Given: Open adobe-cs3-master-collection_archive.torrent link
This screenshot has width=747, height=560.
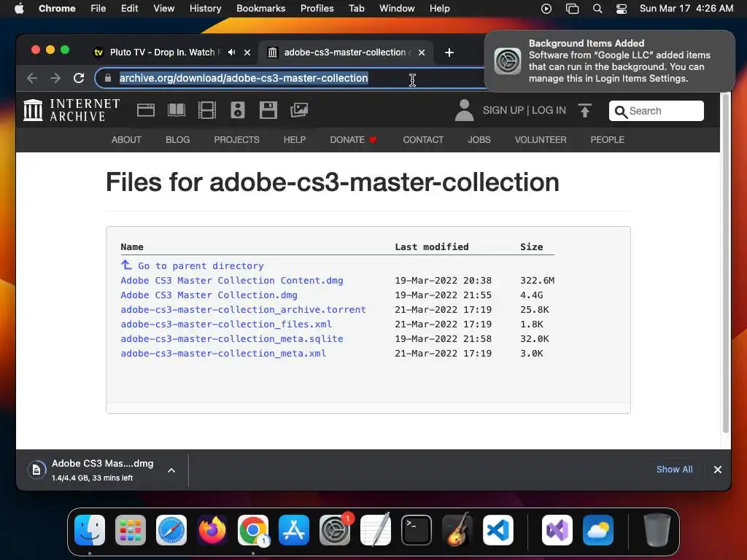Looking at the screenshot, I should pos(244,309).
